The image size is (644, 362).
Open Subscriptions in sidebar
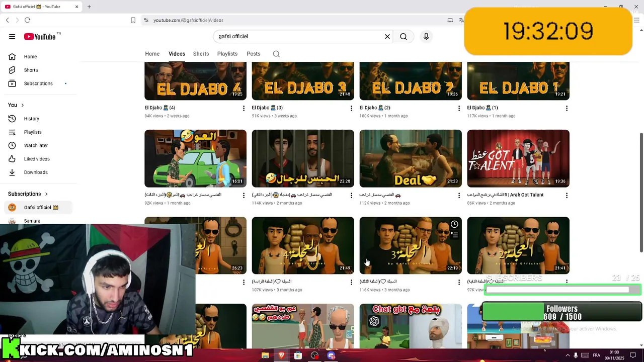click(39, 83)
